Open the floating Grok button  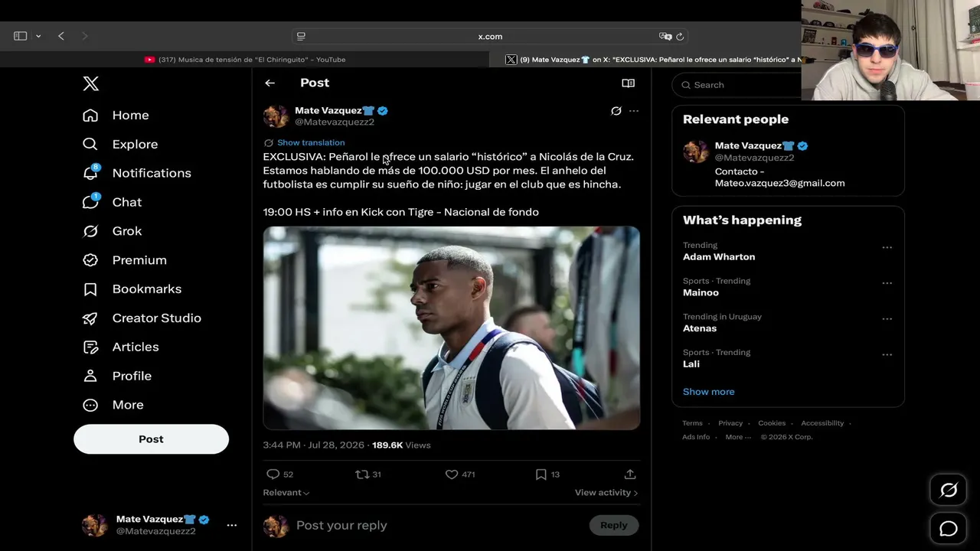coord(949,490)
